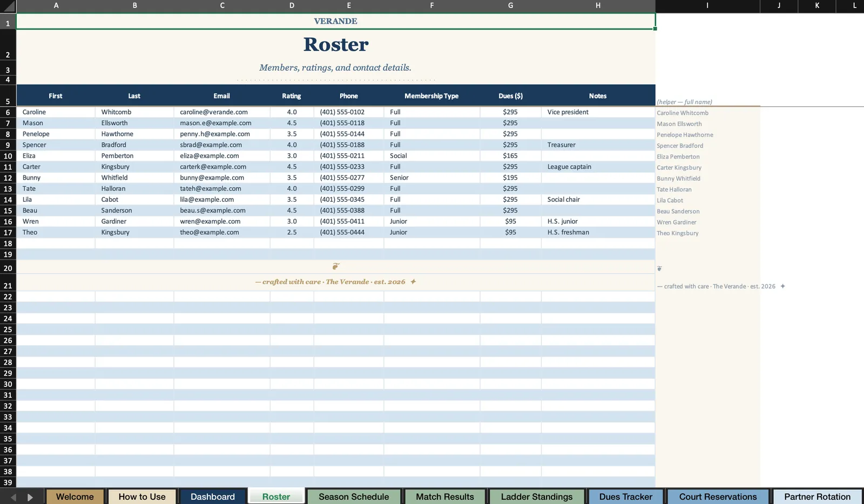Click the next sheet arrow
The height and width of the screenshot is (504, 864).
pos(30,497)
